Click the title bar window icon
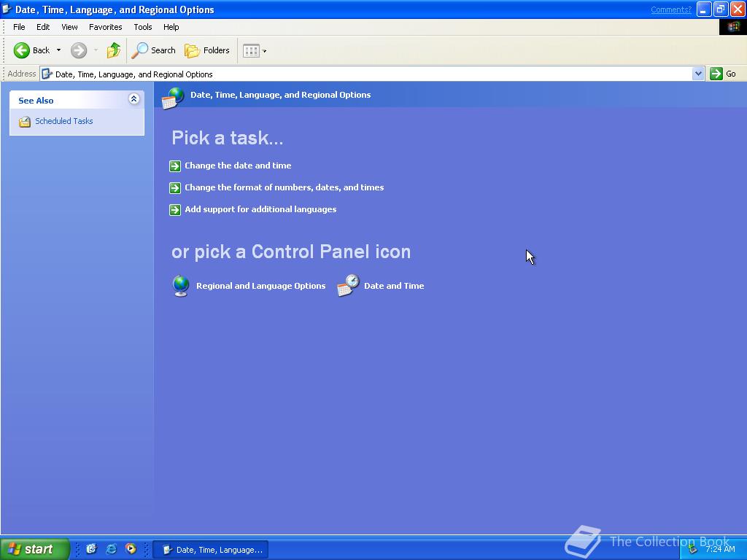The width and height of the screenshot is (747, 560). 7,9
